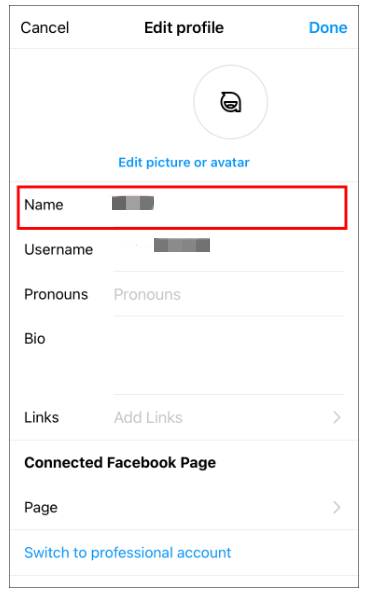This screenshot has width=366, height=595.
Task: Focus the Pronouns text field
Action: pyautogui.click(x=229, y=294)
